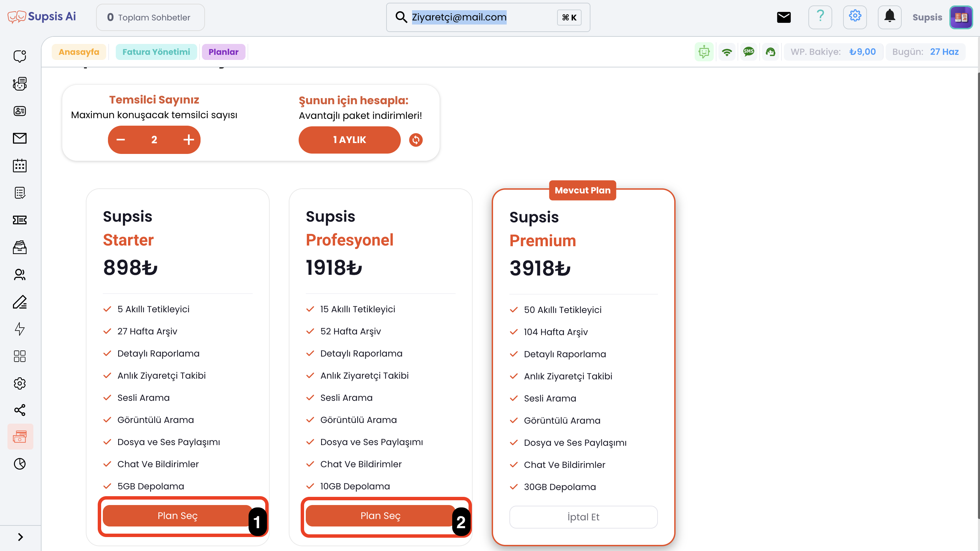Cancel Premium plan with İptal Et
The width and height of the screenshot is (980, 551).
coord(583,517)
